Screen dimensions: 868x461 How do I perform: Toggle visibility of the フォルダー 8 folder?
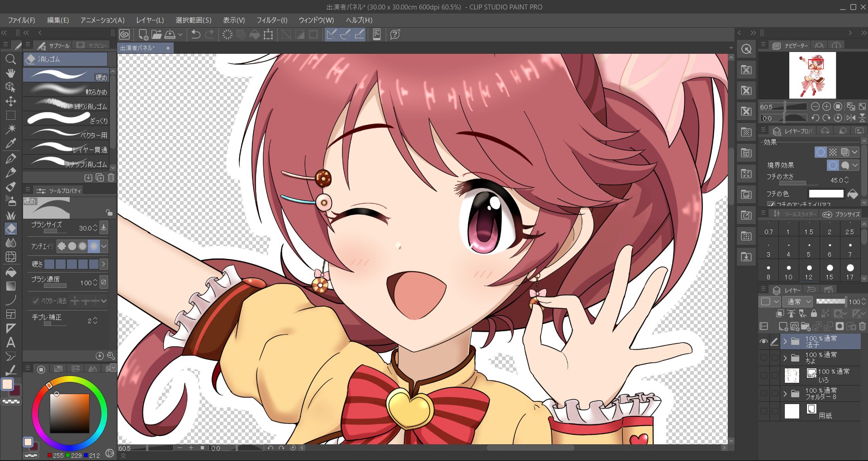(764, 393)
